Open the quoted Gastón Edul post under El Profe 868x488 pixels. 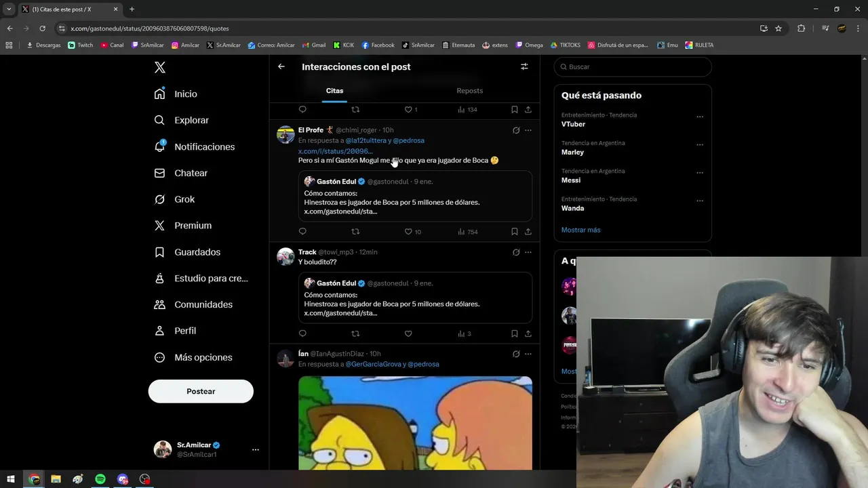pyautogui.click(x=415, y=196)
